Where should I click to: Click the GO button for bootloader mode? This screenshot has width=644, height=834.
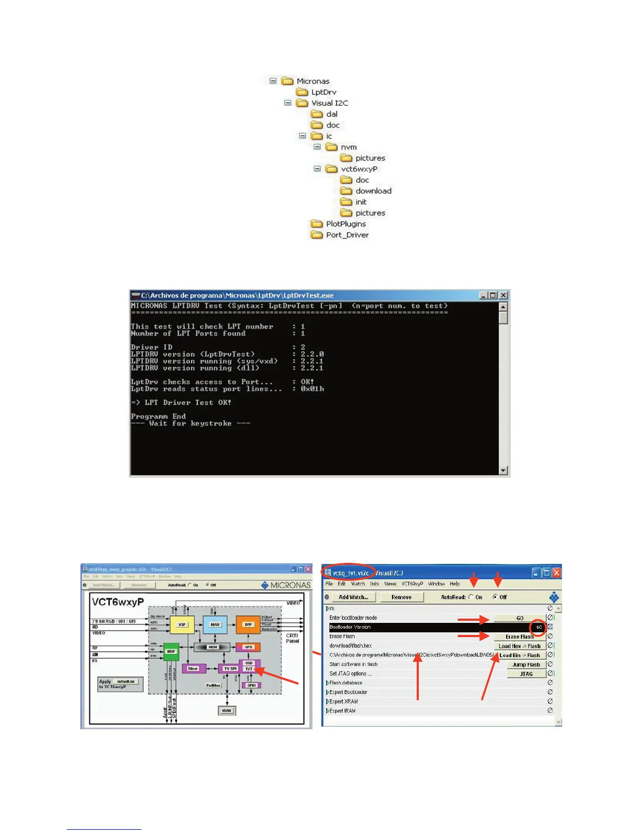click(x=520, y=618)
